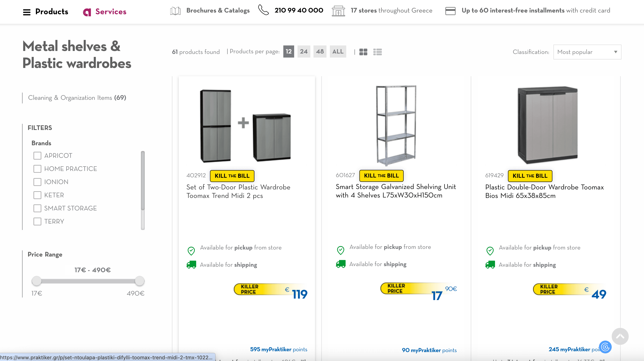This screenshot has width=644, height=361.
Task: Switch to grid view layout
Action: 363,52
